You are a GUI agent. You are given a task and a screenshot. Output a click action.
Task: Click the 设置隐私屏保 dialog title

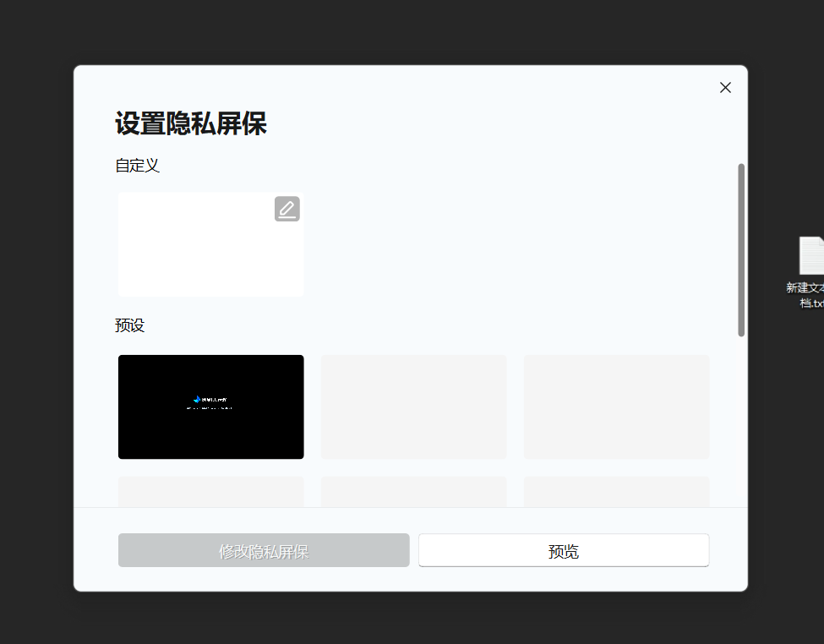191,124
